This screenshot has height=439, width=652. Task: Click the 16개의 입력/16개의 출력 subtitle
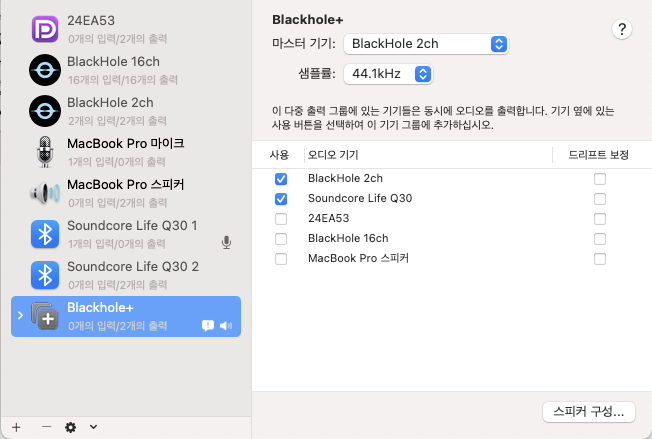123,80
